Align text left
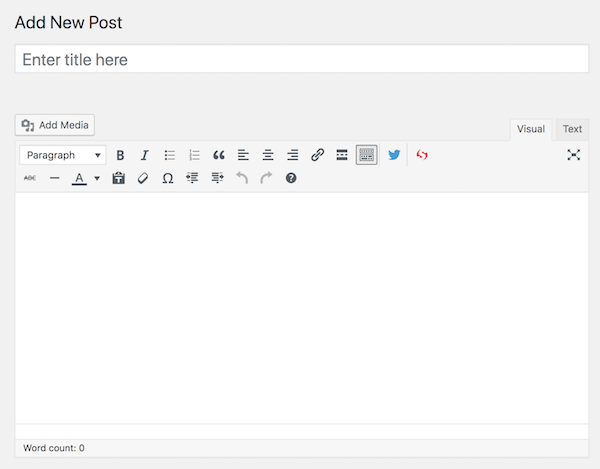 point(243,155)
